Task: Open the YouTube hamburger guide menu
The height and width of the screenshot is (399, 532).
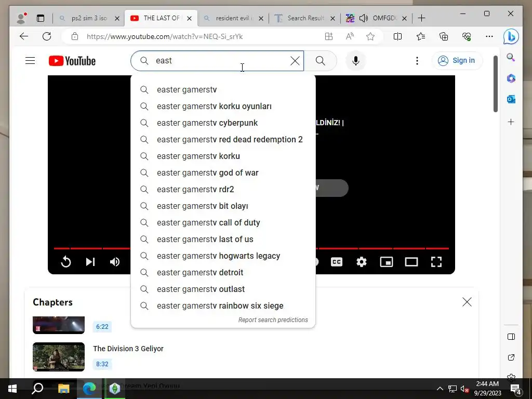Action: point(30,61)
